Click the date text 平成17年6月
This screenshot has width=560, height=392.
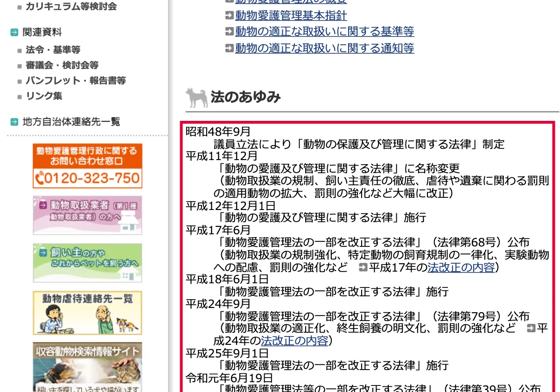point(218,230)
